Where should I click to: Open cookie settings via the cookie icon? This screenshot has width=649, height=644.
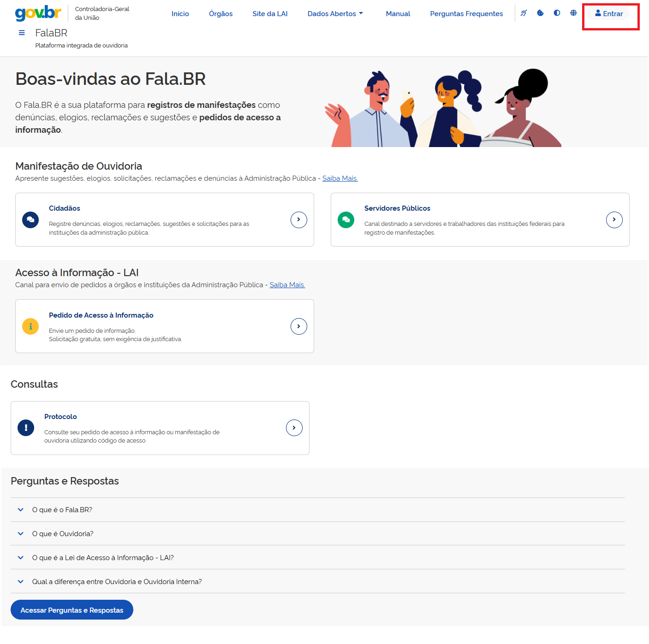pos(540,13)
